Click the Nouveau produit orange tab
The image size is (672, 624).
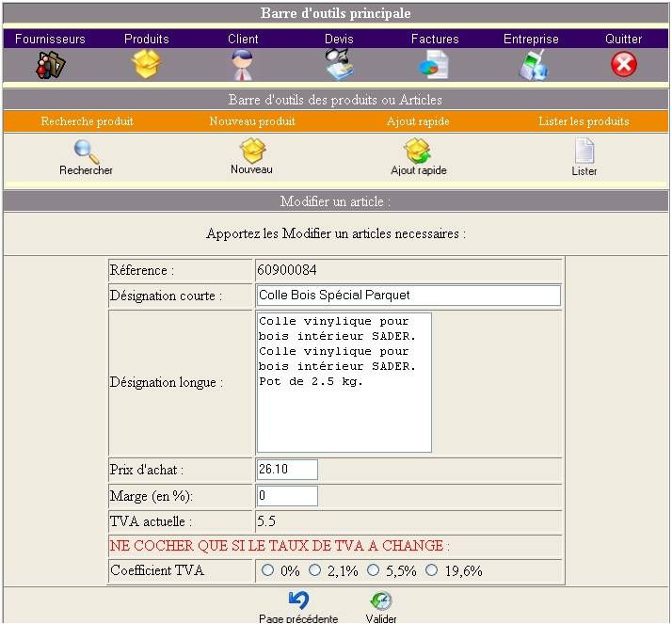(x=252, y=121)
